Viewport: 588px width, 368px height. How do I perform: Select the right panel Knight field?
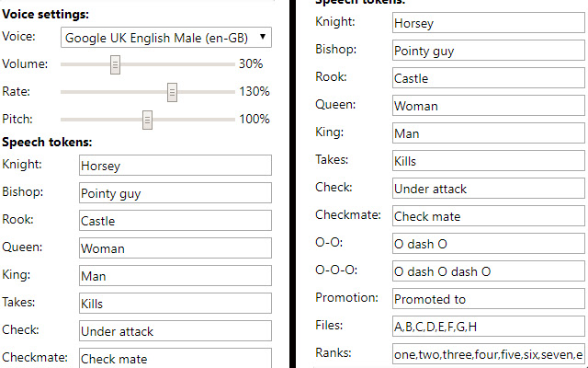pos(489,22)
